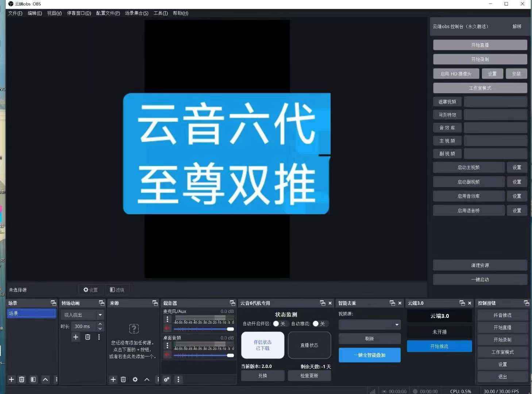Open the 工具(T) menu
532x394 pixels.
(161, 13)
